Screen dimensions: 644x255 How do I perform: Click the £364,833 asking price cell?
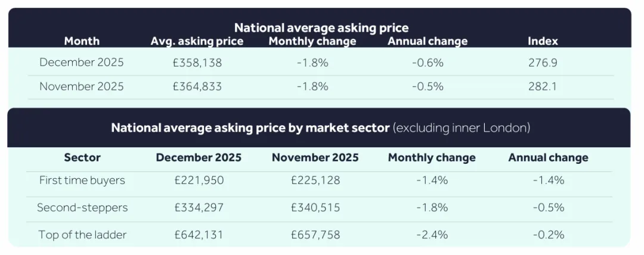[x=197, y=86]
